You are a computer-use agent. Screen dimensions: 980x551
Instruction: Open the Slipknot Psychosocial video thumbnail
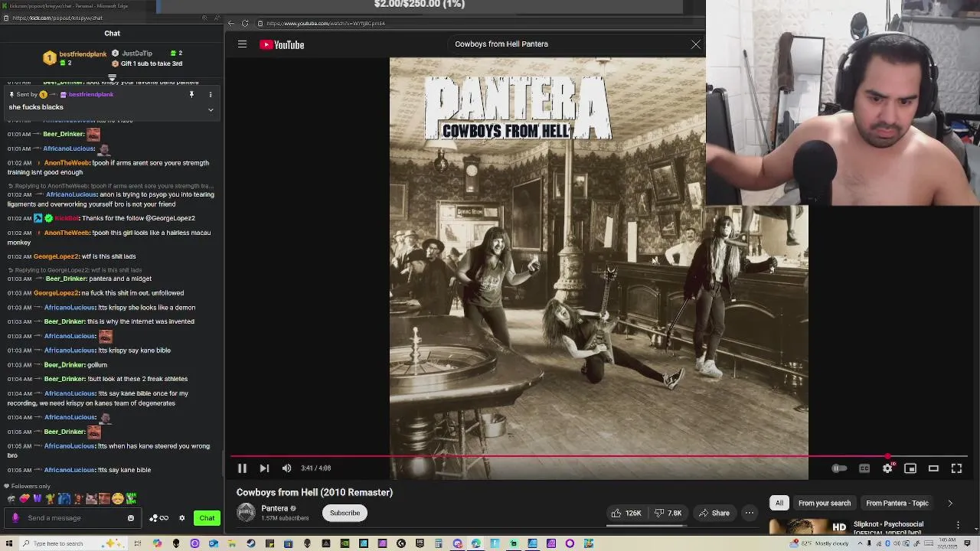[808, 527]
